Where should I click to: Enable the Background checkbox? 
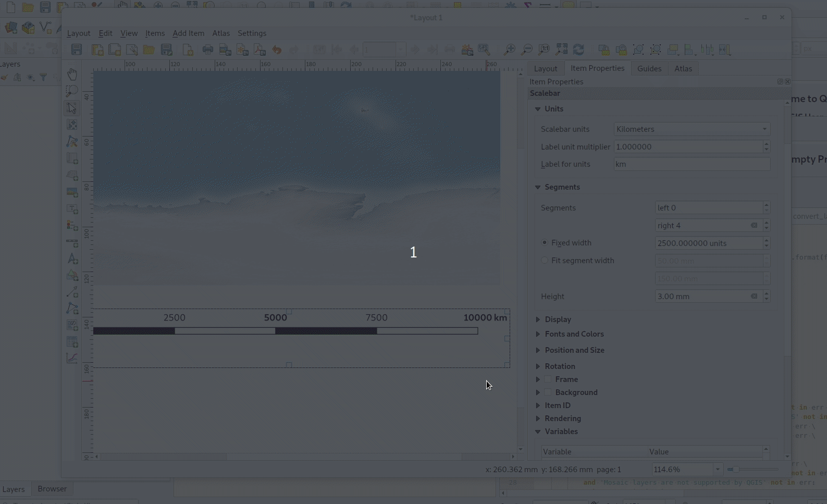(548, 392)
